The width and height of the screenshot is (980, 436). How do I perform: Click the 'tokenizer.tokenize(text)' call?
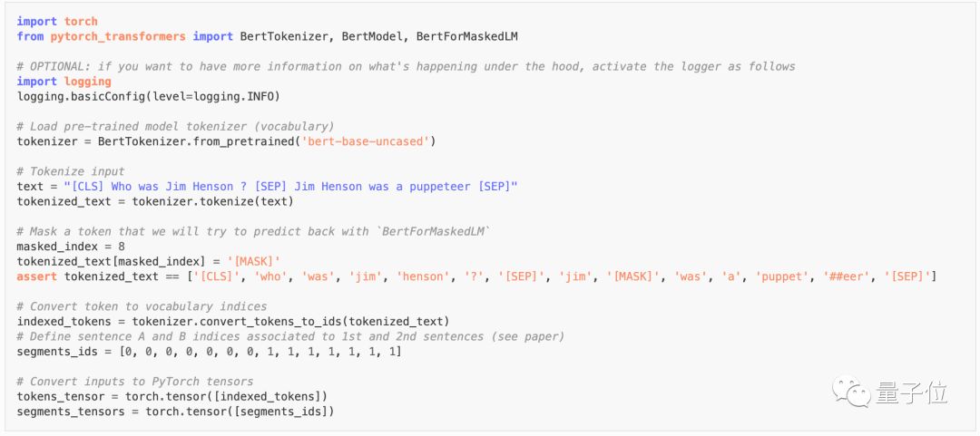tap(213, 201)
